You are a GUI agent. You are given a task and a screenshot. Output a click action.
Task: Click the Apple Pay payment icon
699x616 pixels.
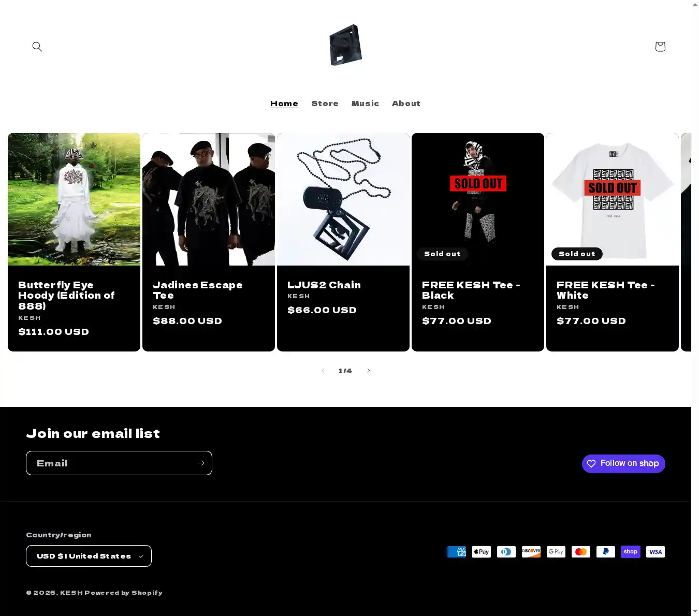pyautogui.click(x=482, y=552)
